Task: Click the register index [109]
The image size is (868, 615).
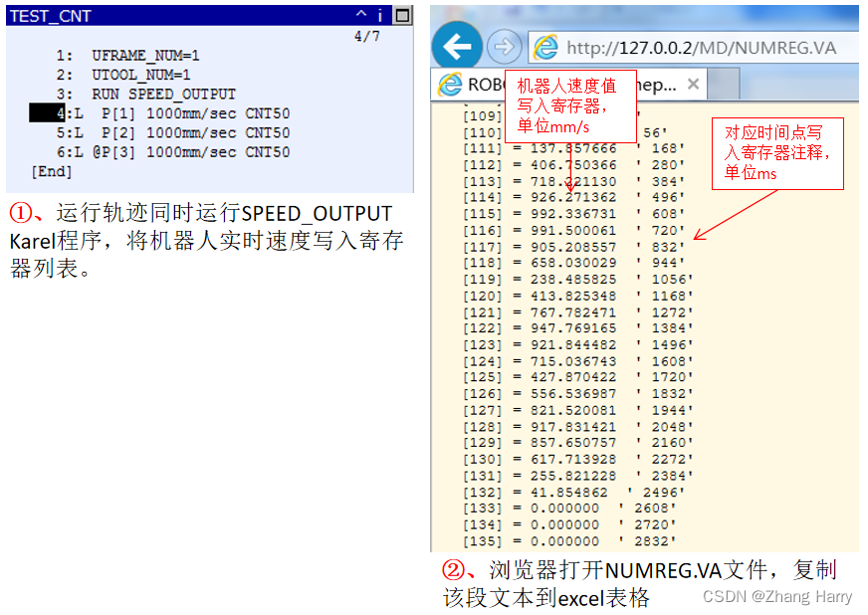Action: pos(482,115)
